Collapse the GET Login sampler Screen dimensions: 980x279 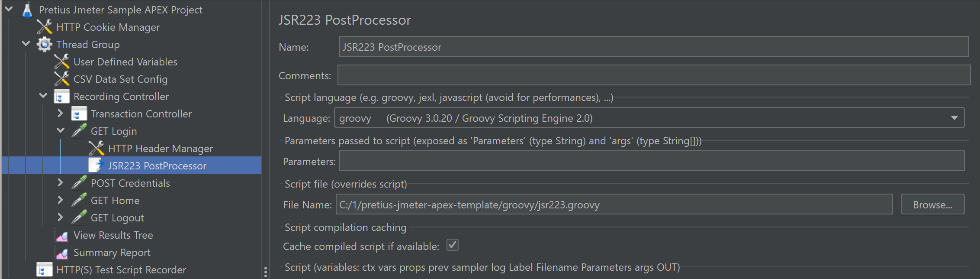coord(60,131)
